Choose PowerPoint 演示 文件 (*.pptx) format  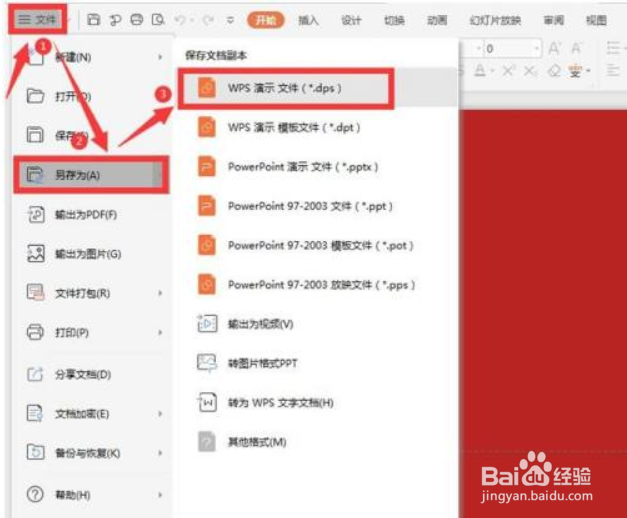317,167
